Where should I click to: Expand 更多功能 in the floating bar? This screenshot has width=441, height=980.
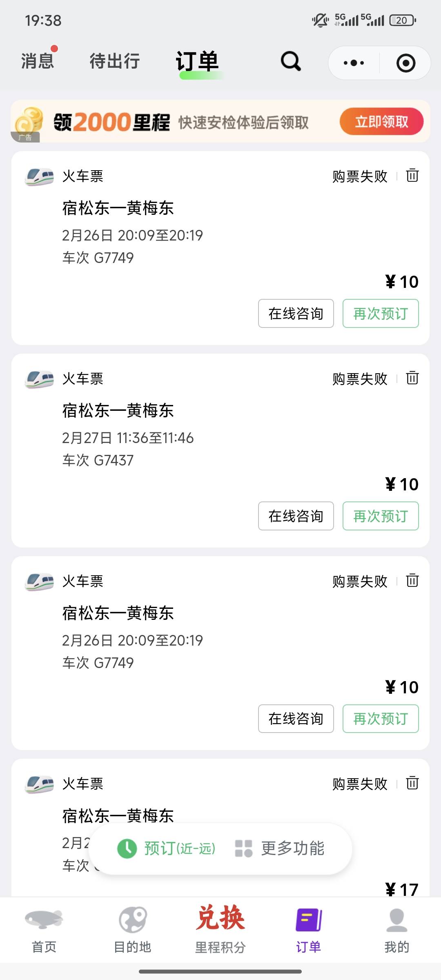tap(280, 849)
